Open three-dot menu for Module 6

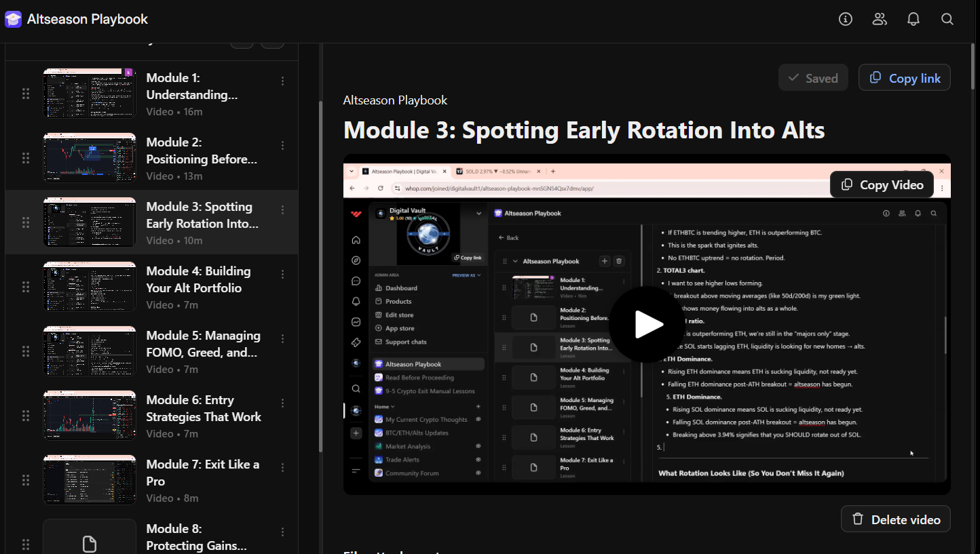tap(283, 403)
